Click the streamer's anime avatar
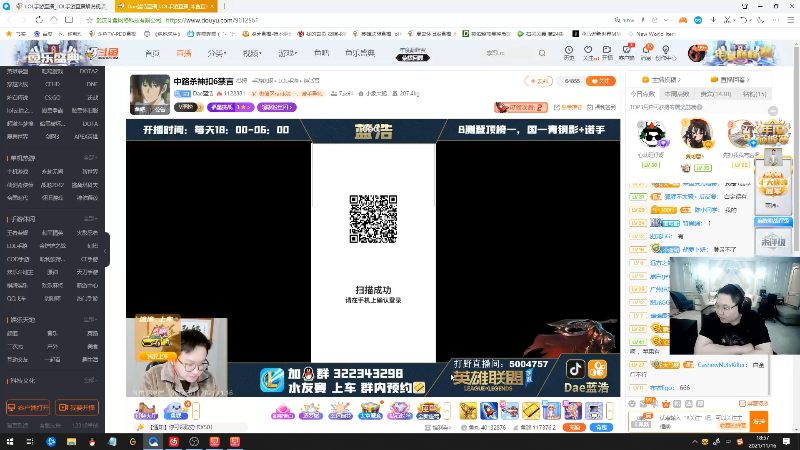This screenshot has height=450, width=800. pos(149,94)
